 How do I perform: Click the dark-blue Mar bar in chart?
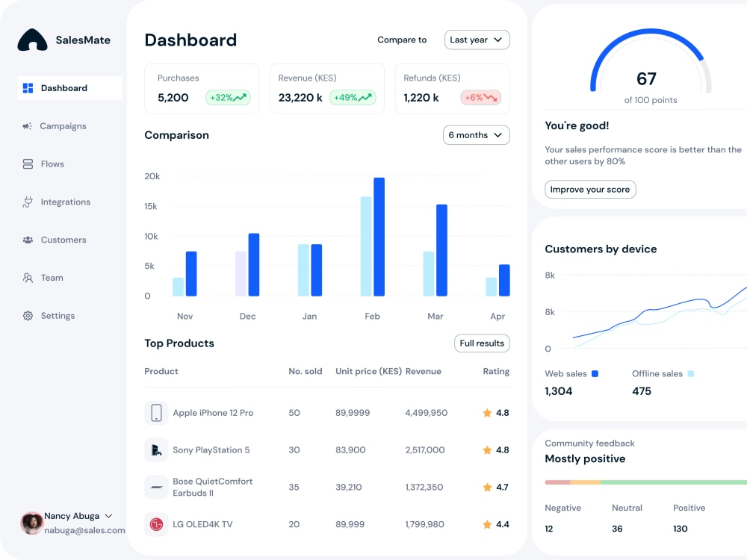(442, 250)
